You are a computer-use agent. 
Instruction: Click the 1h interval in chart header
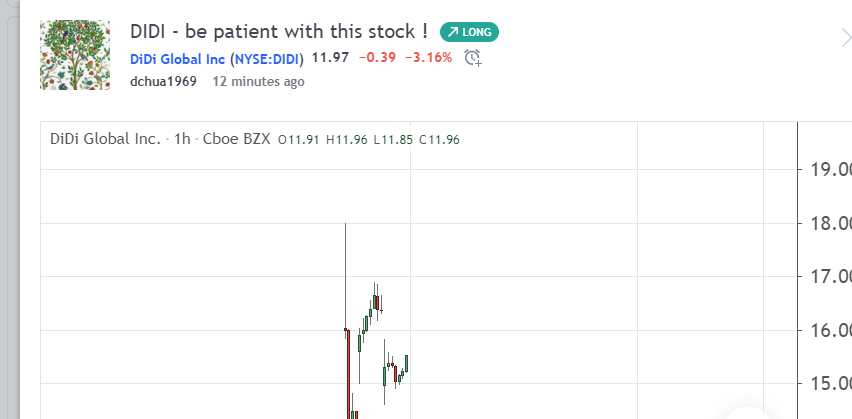coord(182,139)
